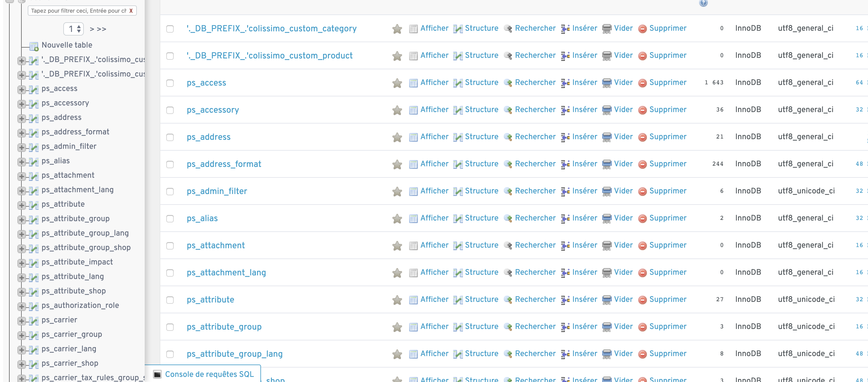Open page number selector in sidebar
The image size is (868, 382).
pos(74,29)
